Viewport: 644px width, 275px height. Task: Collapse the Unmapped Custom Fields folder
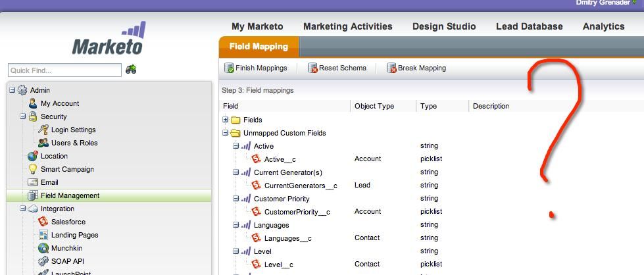(226, 133)
